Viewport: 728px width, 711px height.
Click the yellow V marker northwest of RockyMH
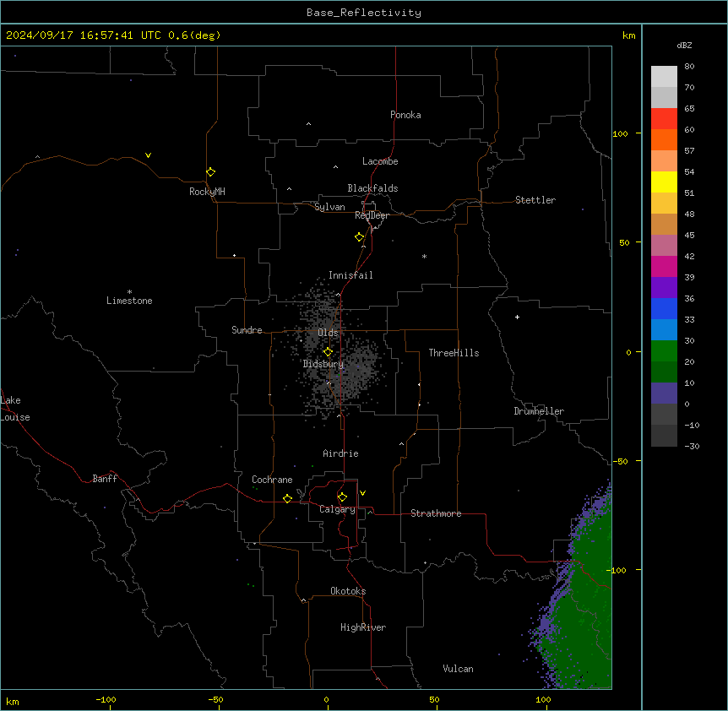point(148,155)
